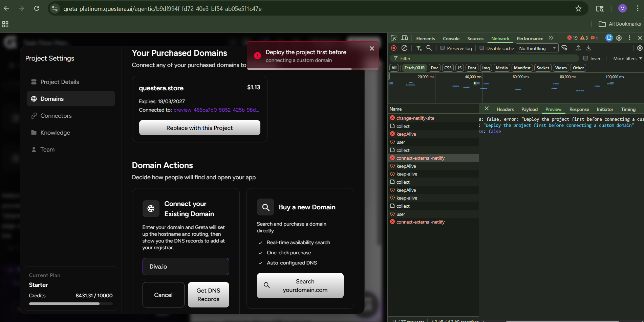This screenshot has width=644, height=322.
Task: Open the DevTools customize kebab menu
Action: [629, 38]
